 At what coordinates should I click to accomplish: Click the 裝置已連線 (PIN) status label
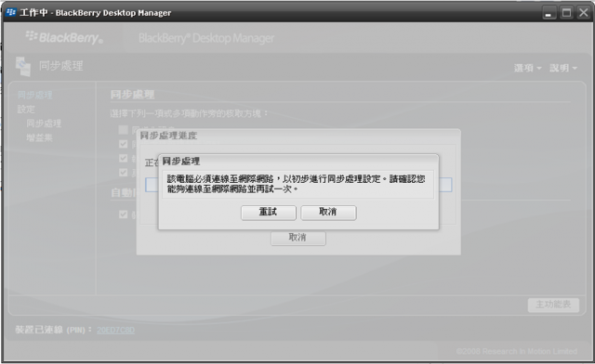pos(53,330)
